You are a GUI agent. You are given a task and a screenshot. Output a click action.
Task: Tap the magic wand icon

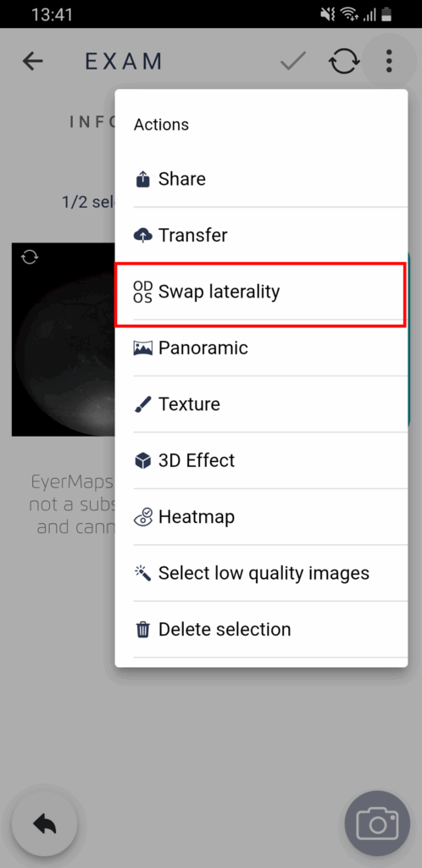click(x=142, y=574)
